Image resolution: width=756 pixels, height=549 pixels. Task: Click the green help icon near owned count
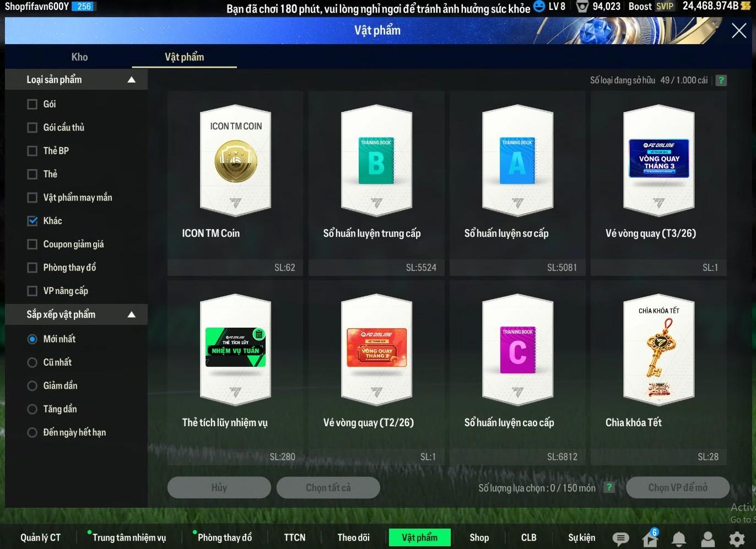coord(721,80)
